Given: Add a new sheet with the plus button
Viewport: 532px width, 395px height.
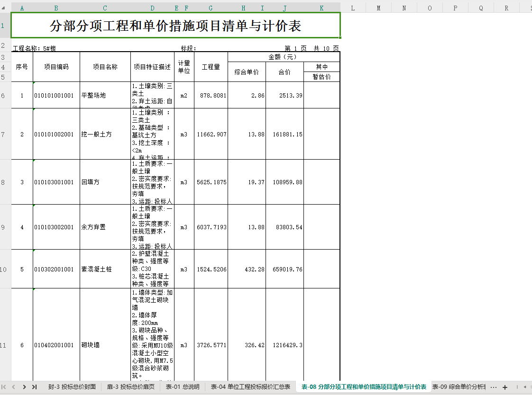Looking at the screenshot, I should (x=505, y=387).
